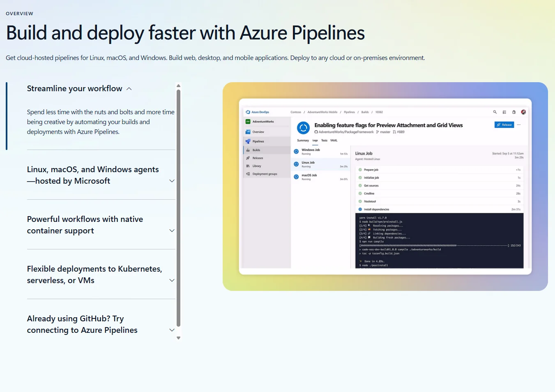Click the build title Enabling feature flags heading
The width and height of the screenshot is (555, 392).
389,125
